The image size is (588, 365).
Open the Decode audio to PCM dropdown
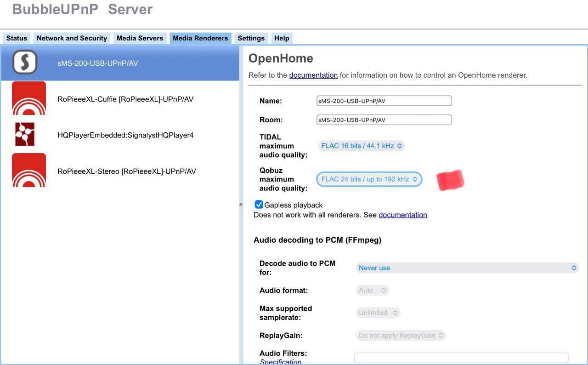(467, 268)
